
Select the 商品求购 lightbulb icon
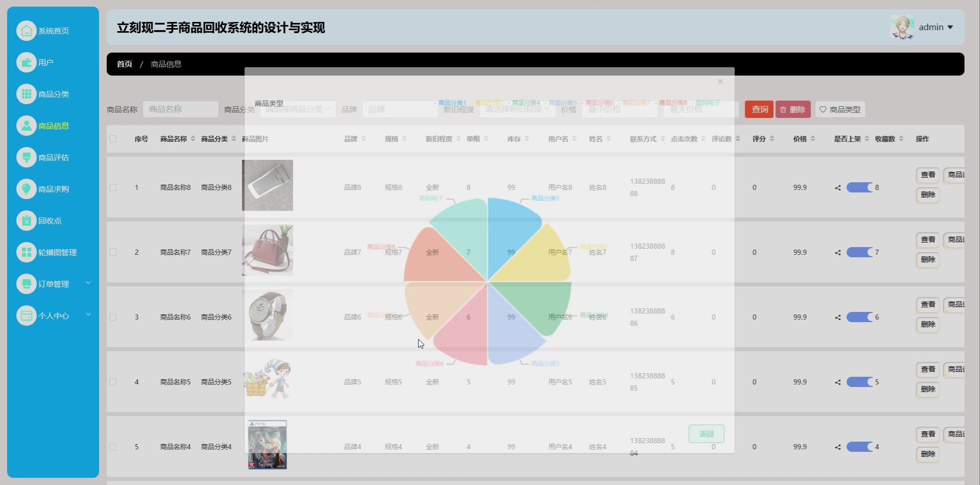(27, 189)
